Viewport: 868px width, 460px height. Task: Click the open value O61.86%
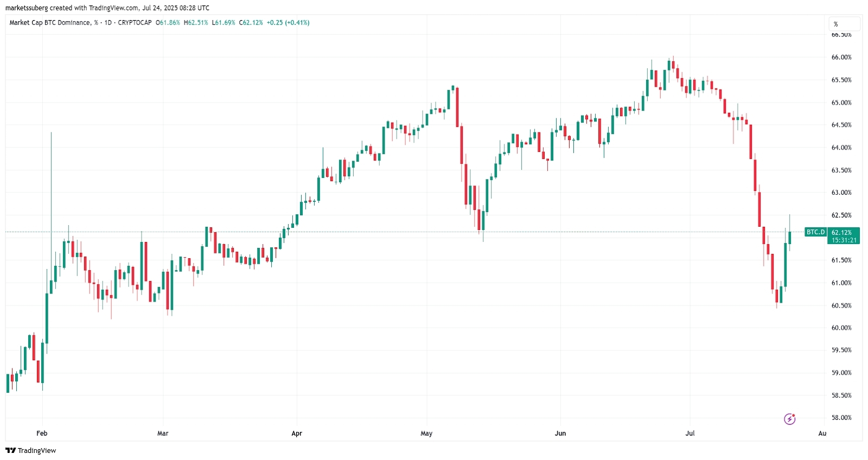pyautogui.click(x=168, y=23)
